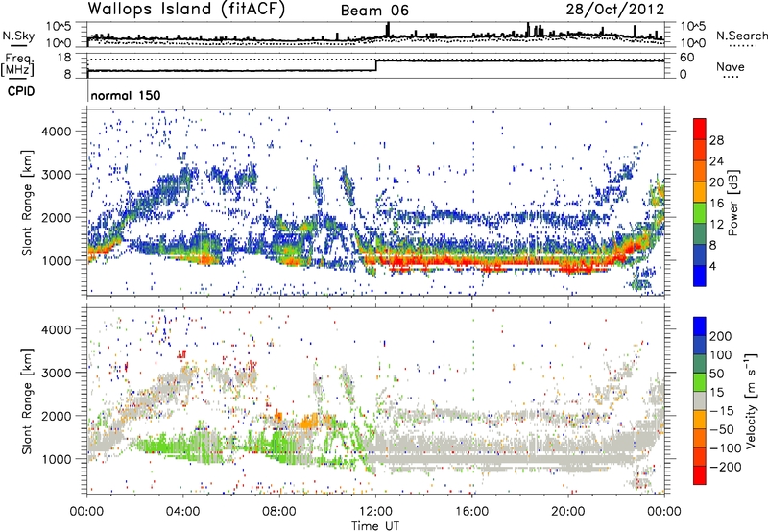Select the '100' velocity colorbar label
The width and height of the screenshot is (768, 532).
(x=721, y=355)
